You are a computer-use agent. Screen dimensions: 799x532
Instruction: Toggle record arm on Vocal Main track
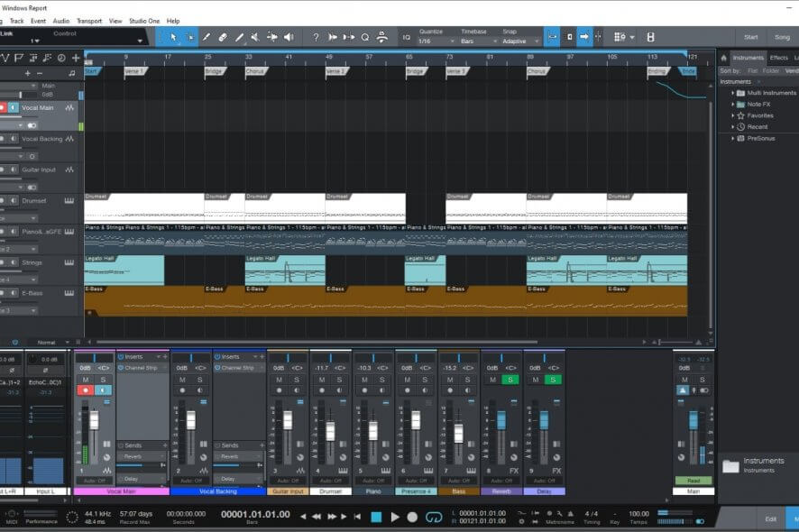pos(2,107)
